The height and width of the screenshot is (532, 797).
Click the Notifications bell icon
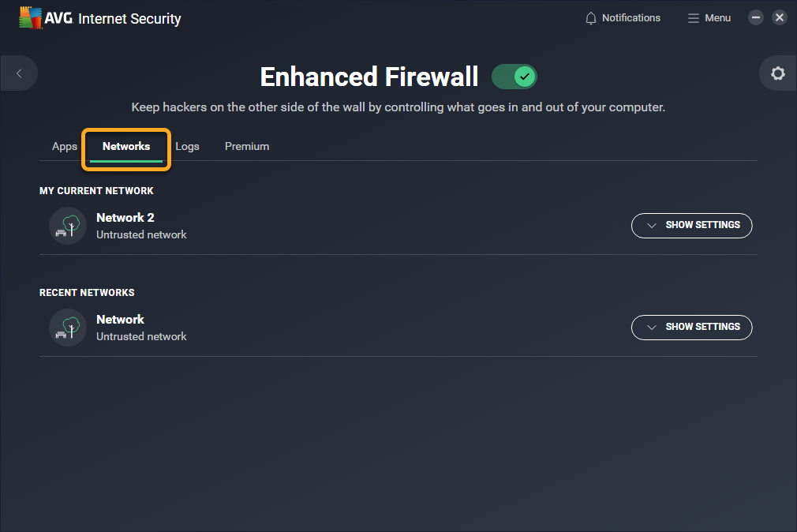pyautogui.click(x=591, y=18)
